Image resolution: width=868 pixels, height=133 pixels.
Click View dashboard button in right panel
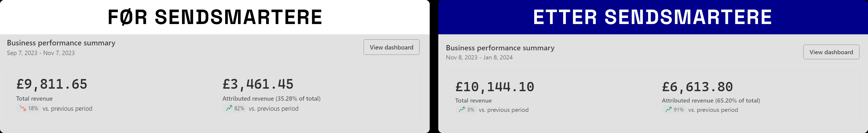[x=831, y=52]
